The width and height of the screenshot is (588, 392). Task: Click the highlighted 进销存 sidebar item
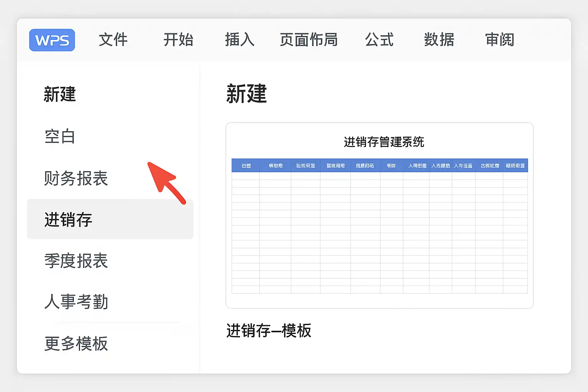(x=68, y=220)
